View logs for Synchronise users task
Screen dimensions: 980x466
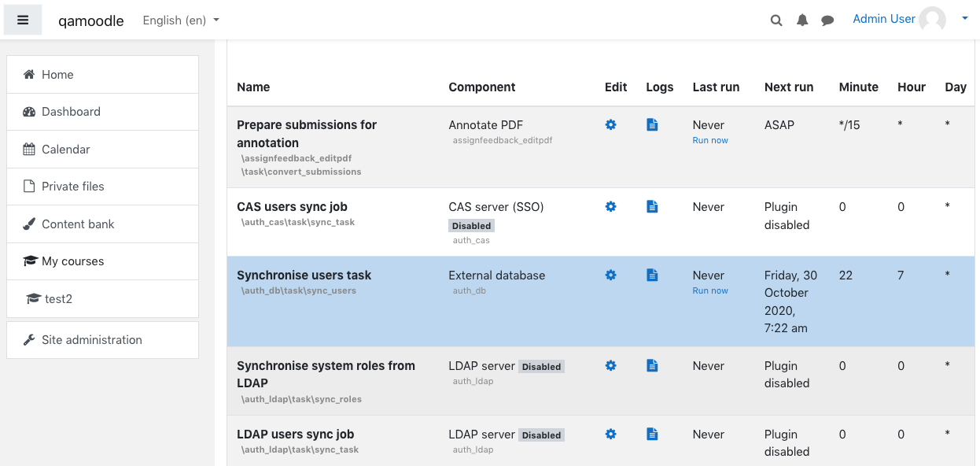tap(652, 275)
